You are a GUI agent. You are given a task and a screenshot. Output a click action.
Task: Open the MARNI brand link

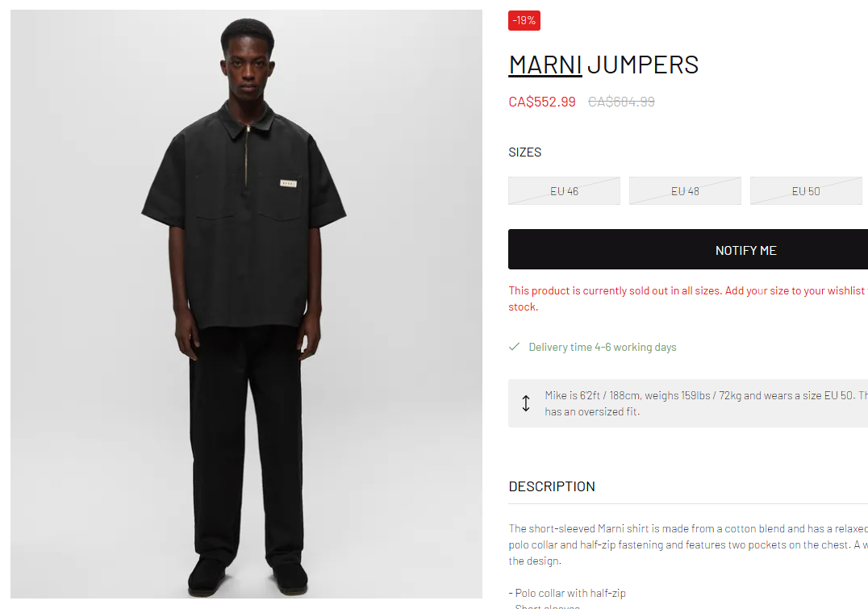(545, 65)
